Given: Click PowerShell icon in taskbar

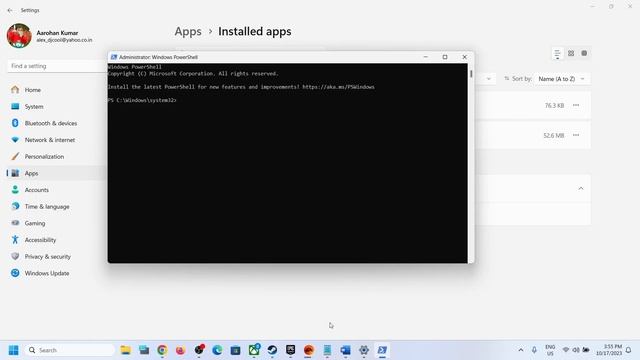Looking at the screenshot, I should [382, 350].
